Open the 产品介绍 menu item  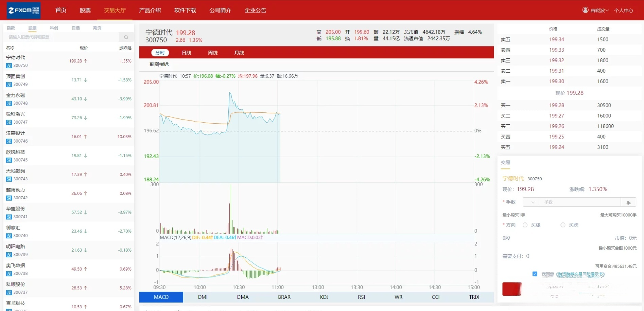pos(150,10)
